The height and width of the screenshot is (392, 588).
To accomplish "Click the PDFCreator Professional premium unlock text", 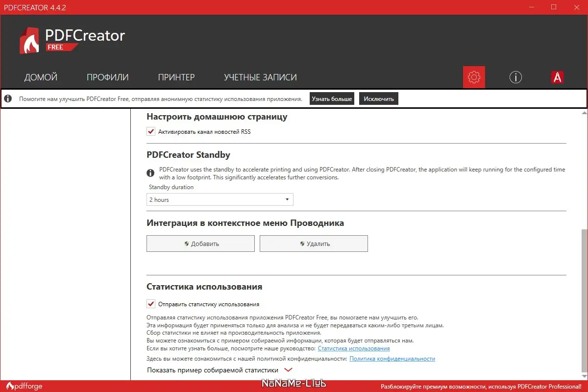I will tap(481, 386).
